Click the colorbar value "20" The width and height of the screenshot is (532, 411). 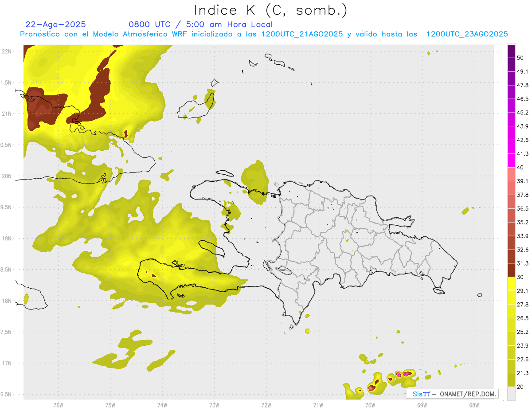click(x=521, y=387)
